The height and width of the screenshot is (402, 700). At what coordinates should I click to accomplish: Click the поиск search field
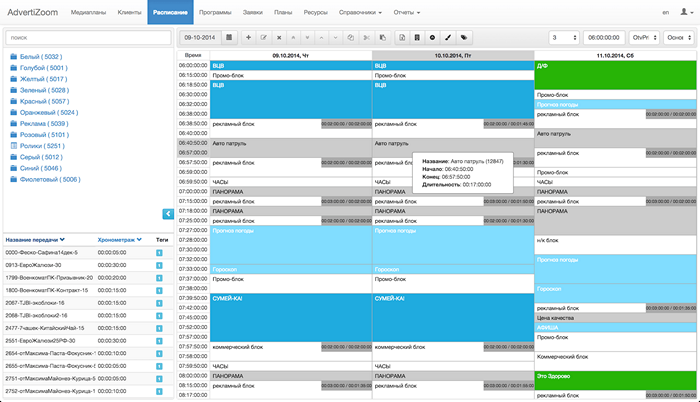[88, 38]
